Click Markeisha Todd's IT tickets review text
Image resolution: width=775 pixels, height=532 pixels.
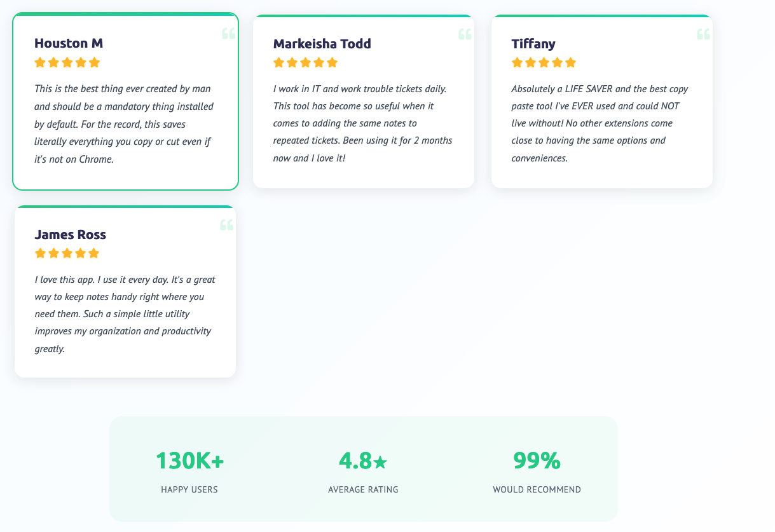pos(362,123)
